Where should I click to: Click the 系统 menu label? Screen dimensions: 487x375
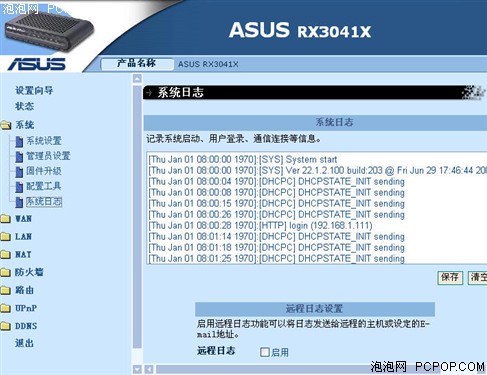pos(24,125)
